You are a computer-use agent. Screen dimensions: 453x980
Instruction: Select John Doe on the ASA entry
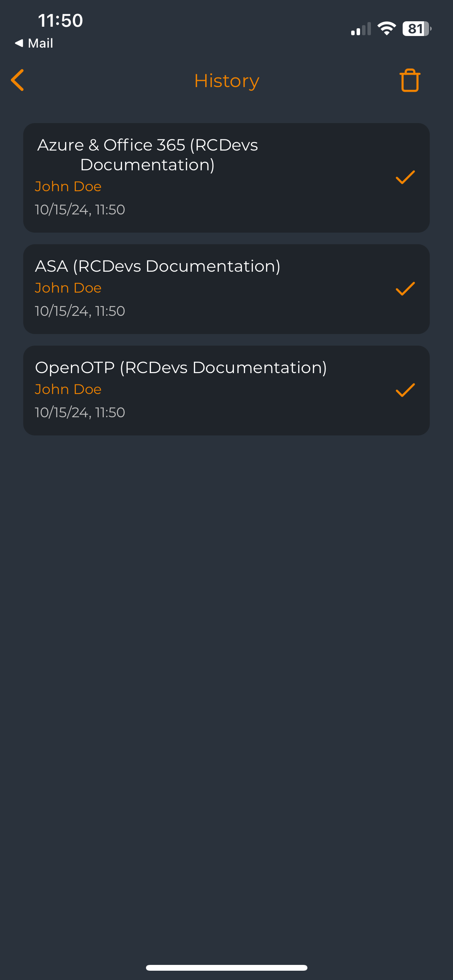click(x=68, y=288)
